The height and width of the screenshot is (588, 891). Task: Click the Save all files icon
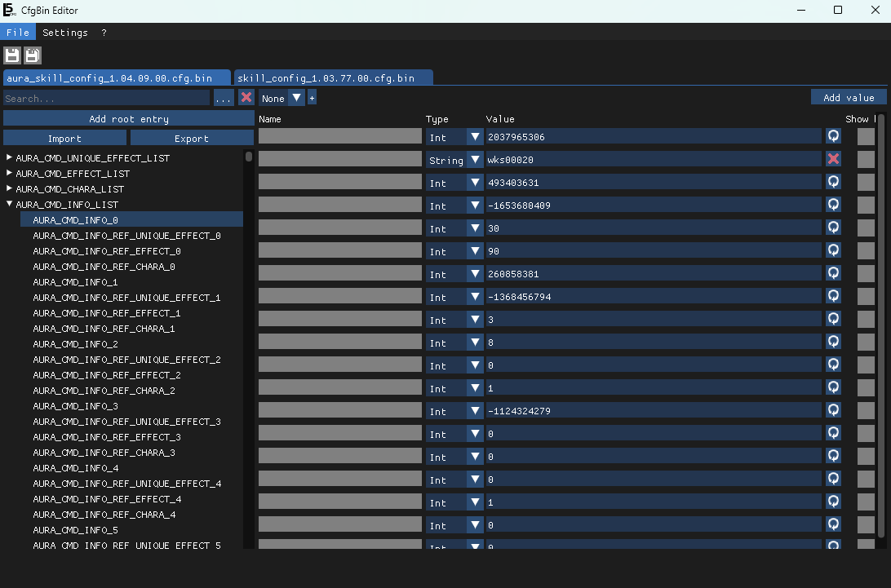pos(33,55)
